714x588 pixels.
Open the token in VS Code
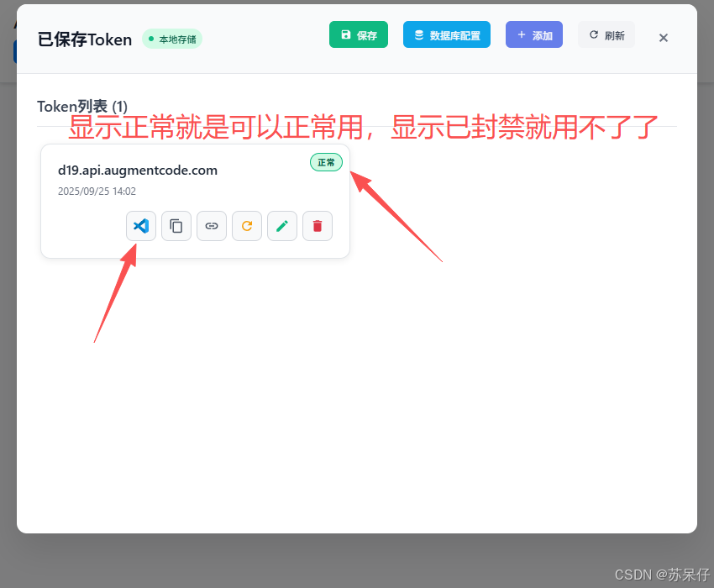click(140, 226)
